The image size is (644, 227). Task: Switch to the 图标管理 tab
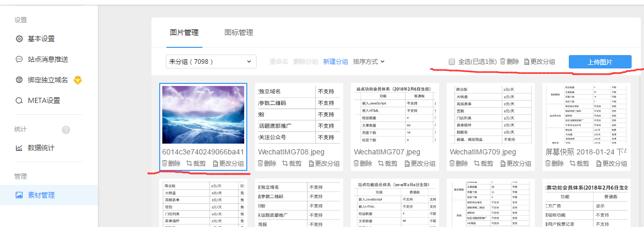click(x=239, y=32)
